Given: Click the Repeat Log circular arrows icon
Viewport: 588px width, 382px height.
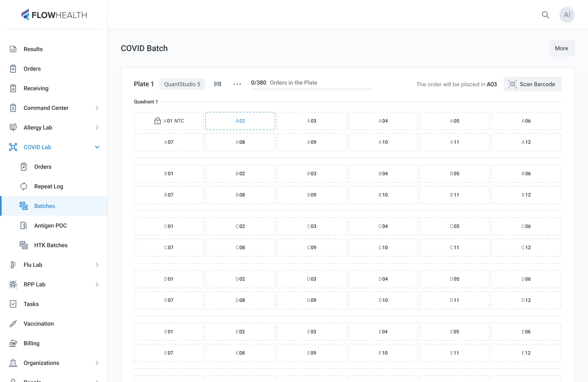Looking at the screenshot, I should 24,186.
